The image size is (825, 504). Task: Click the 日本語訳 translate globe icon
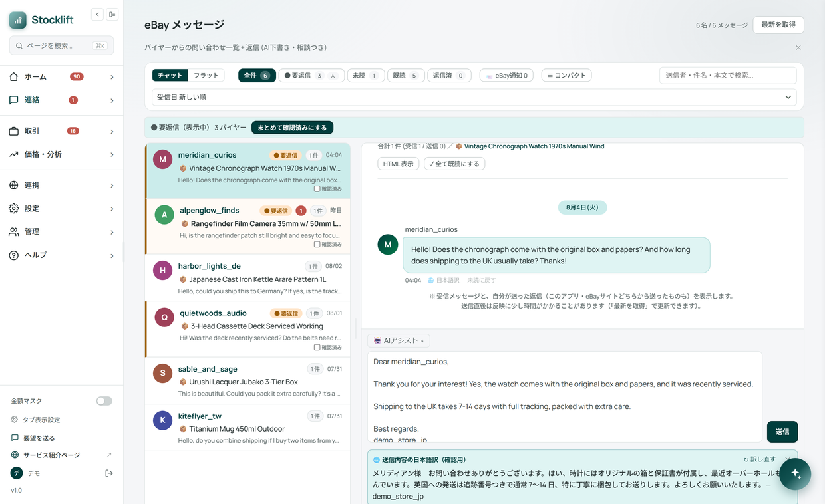[430, 281]
